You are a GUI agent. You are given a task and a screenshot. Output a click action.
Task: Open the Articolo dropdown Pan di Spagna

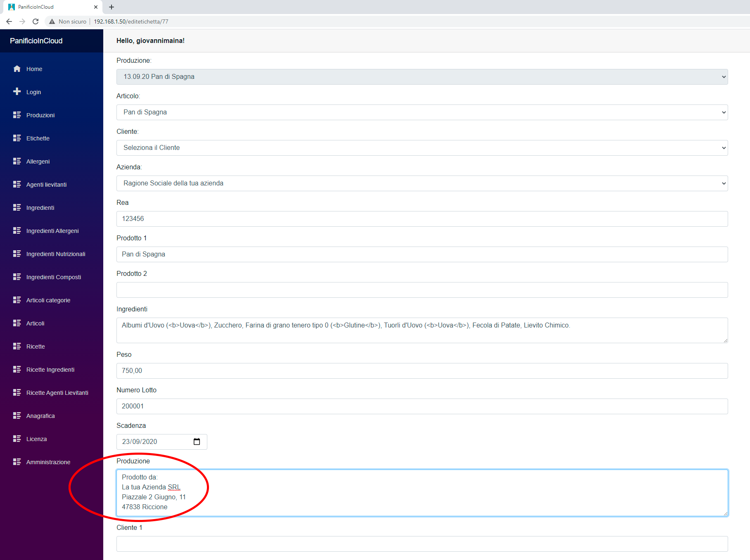tap(422, 112)
